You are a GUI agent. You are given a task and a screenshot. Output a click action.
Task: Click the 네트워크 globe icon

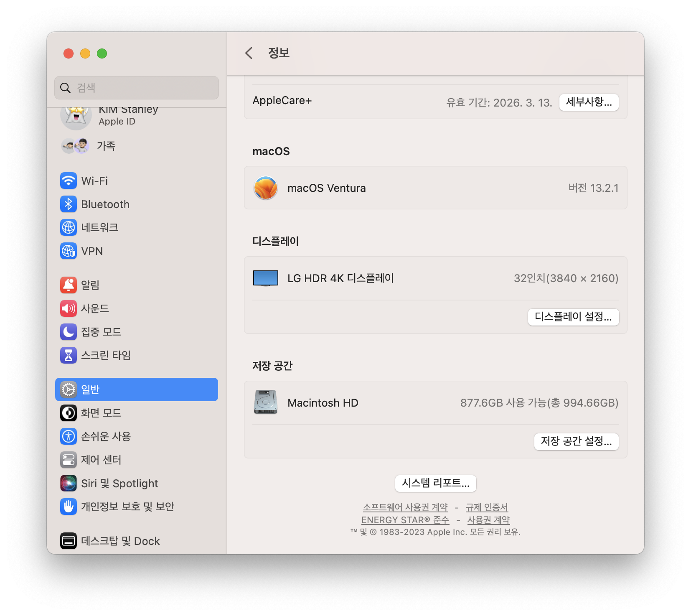click(69, 227)
